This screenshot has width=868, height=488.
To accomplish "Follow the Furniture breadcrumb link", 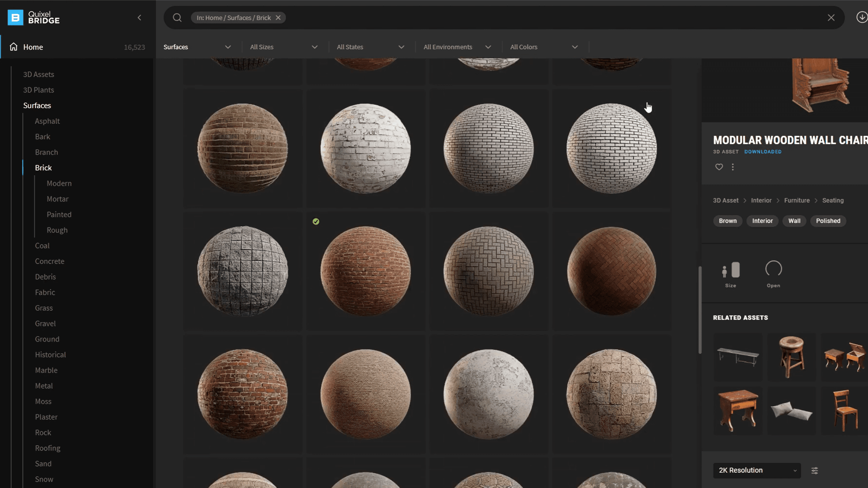I will tap(796, 200).
